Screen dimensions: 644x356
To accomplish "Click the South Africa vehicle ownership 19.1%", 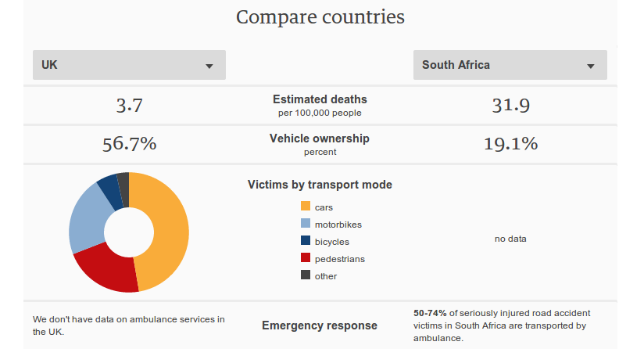I will coord(510,144).
